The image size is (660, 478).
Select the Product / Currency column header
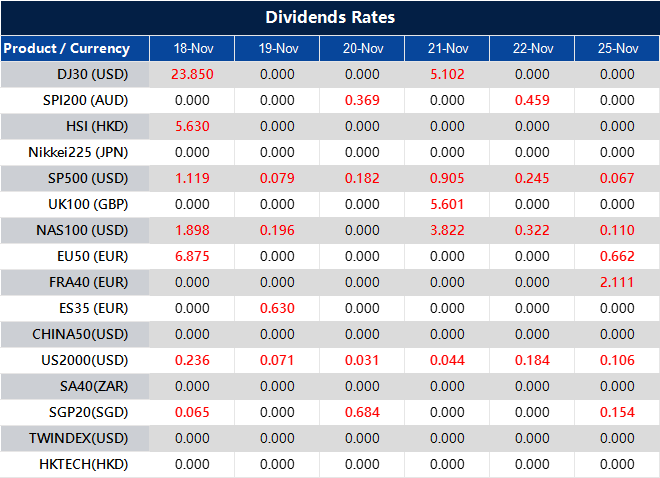point(67,48)
